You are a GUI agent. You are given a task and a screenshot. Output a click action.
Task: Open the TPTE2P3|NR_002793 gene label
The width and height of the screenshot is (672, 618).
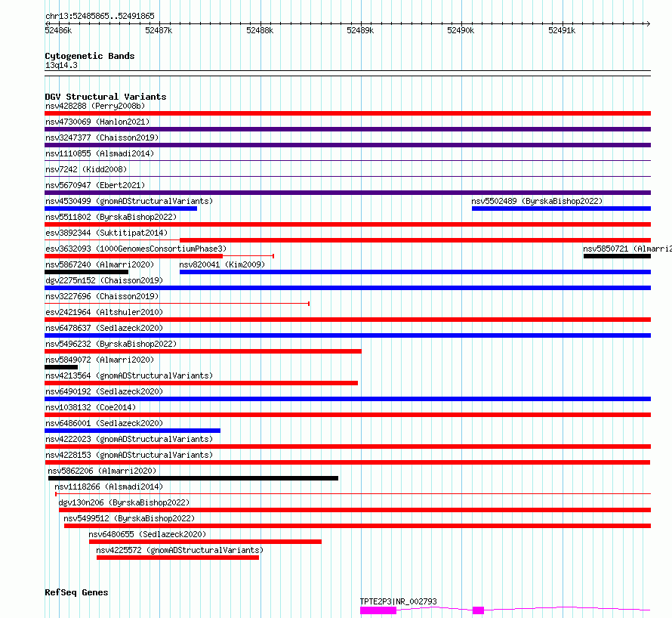point(398,601)
